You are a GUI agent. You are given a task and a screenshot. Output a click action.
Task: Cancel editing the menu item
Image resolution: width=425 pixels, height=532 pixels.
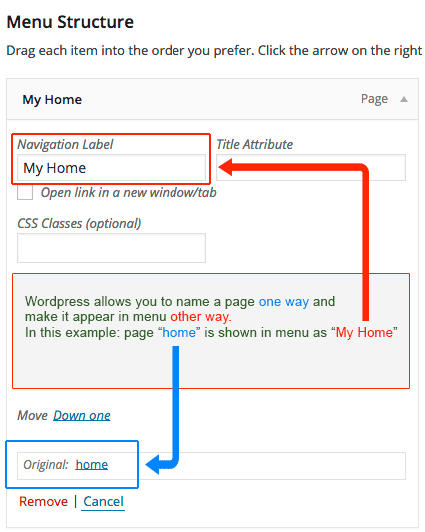pyautogui.click(x=103, y=501)
